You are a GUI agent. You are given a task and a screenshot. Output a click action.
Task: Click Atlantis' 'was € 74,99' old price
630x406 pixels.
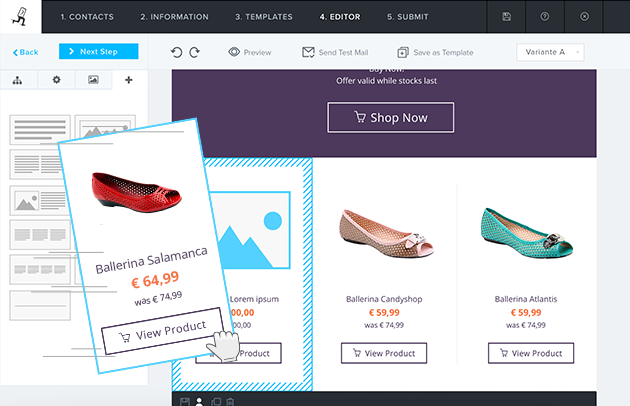[x=526, y=325]
